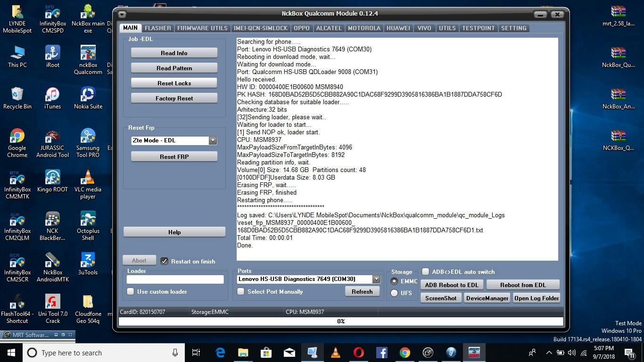644x362 pixels.
Task: Open InfinityBox CM2MTK desktop icon
Action: point(17,184)
